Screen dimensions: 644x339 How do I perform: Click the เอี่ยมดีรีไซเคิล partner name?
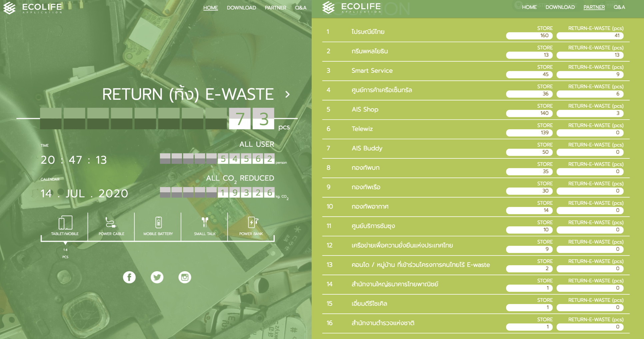[x=369, y=304]
